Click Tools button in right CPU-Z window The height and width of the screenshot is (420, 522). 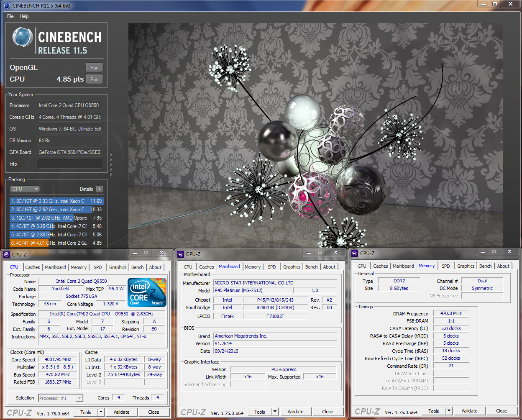tap(434, 411)
